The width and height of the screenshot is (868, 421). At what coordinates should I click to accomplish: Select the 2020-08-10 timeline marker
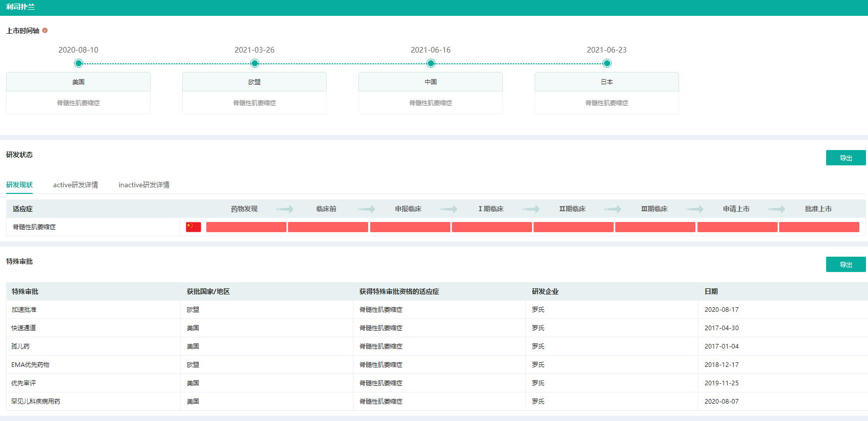point(78,63)
